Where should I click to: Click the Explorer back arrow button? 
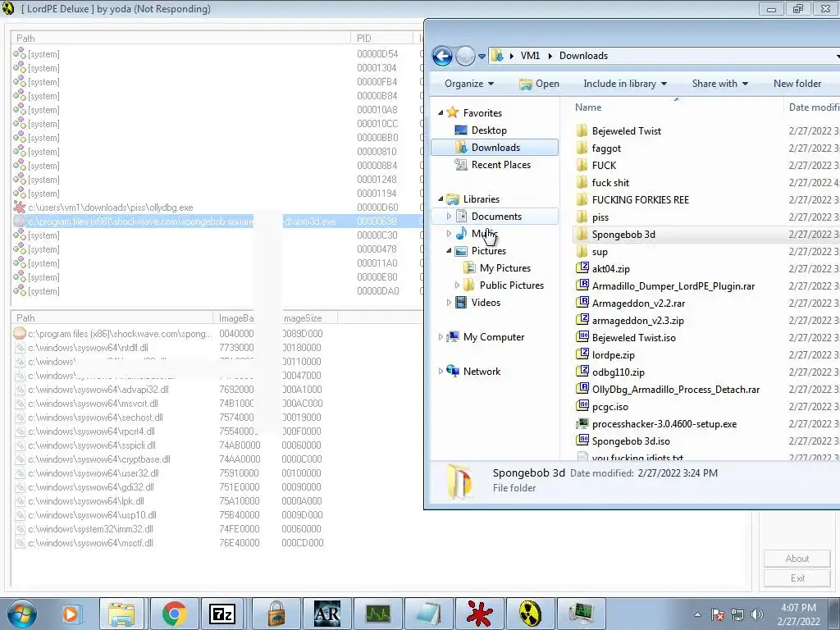pos(442,56)
